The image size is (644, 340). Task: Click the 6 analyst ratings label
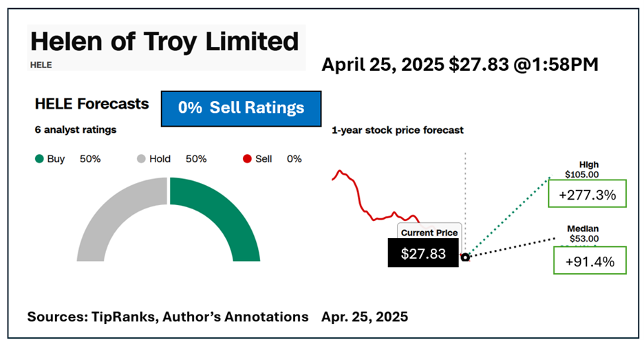tap(76, 129)
